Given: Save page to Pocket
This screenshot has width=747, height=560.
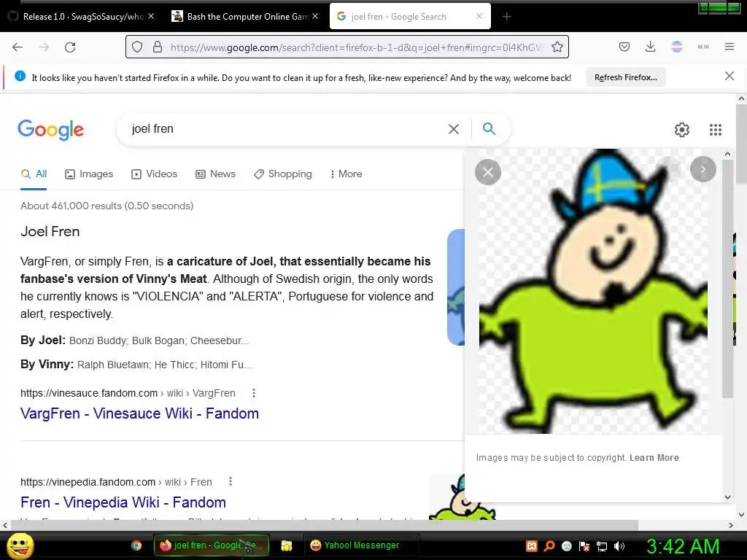Looking at the screenshot, I should tap(624, 47).
